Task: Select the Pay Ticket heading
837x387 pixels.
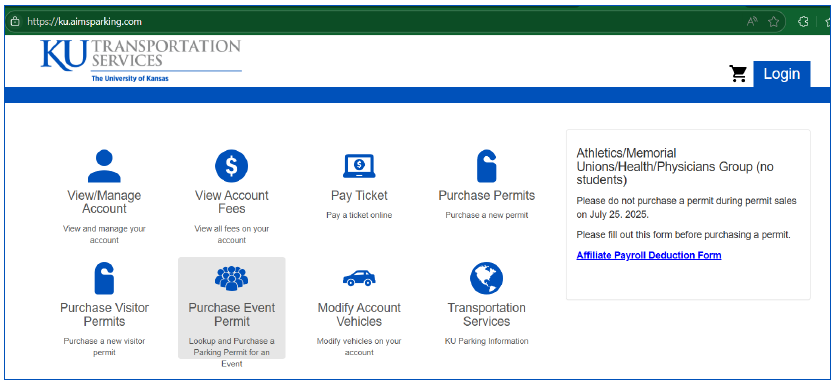Action: [359, 195]
